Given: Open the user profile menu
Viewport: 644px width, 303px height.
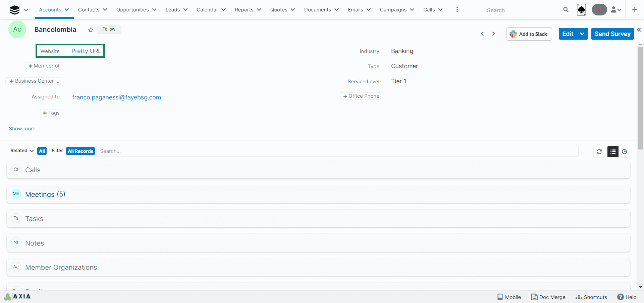Looking at the screenshot, I should point(616,10).
